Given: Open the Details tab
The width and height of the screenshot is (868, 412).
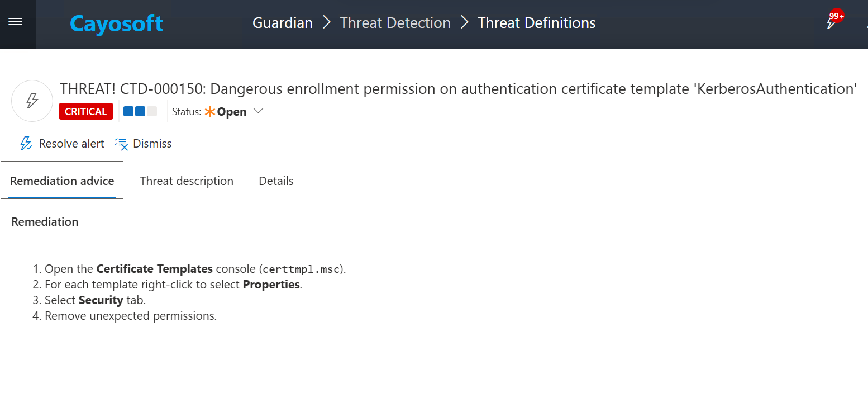Looking at the screenshot, I should click(276, 181).
